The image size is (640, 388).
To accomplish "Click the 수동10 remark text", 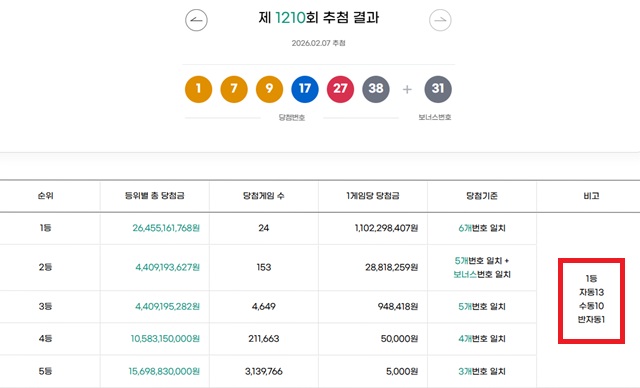I will click(x=591, y=306).
